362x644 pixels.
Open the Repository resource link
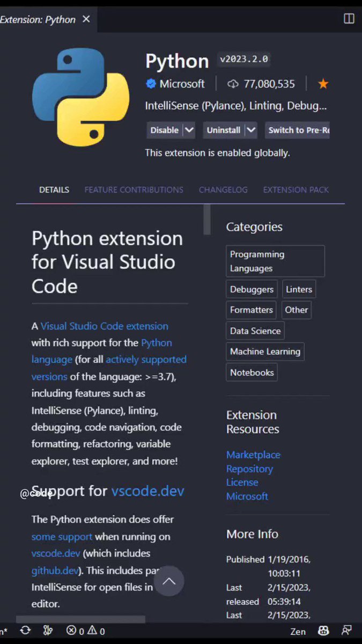(x=249, y=469)
